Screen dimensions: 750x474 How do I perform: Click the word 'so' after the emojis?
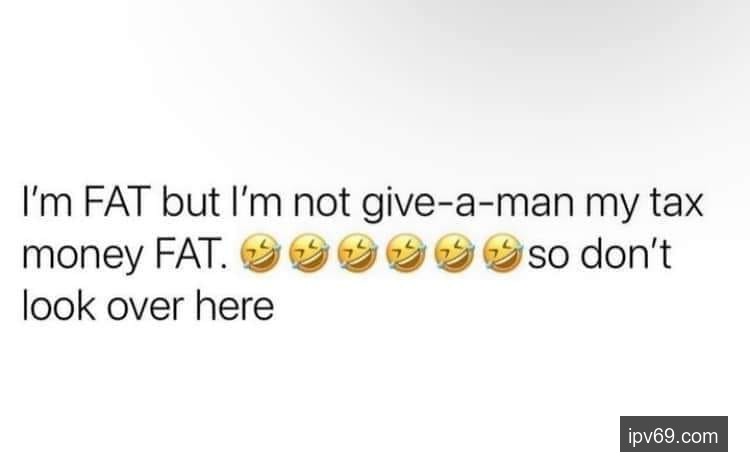tap(549, 256)
